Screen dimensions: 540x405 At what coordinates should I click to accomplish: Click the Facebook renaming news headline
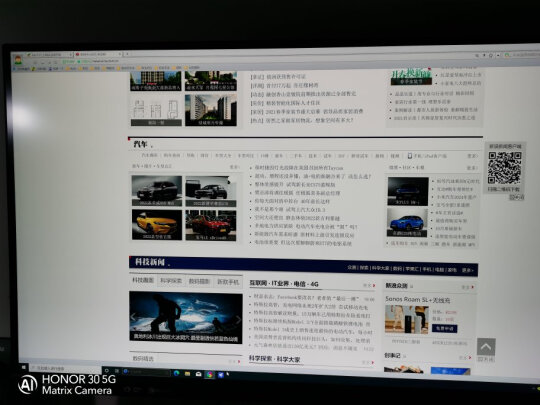[x=307, y=298]
